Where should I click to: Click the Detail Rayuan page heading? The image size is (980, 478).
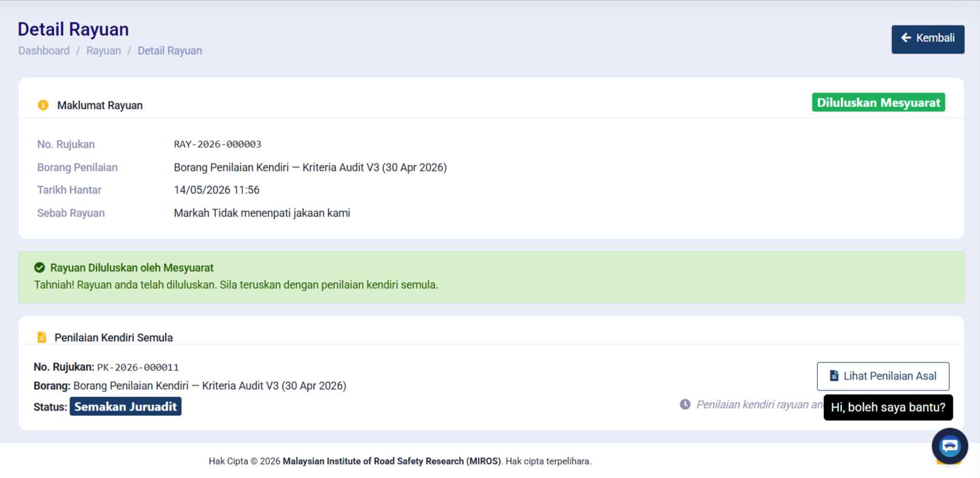[x=73, y=29]
